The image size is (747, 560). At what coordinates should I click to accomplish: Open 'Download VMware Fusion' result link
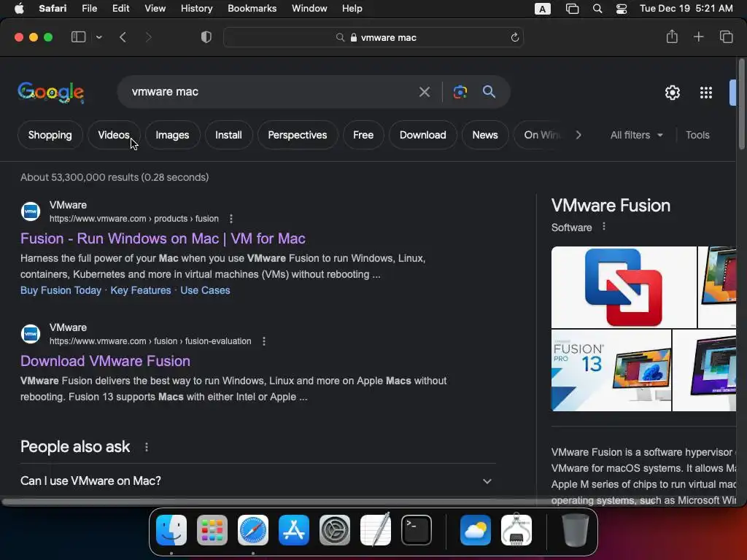tap(105, 361)
